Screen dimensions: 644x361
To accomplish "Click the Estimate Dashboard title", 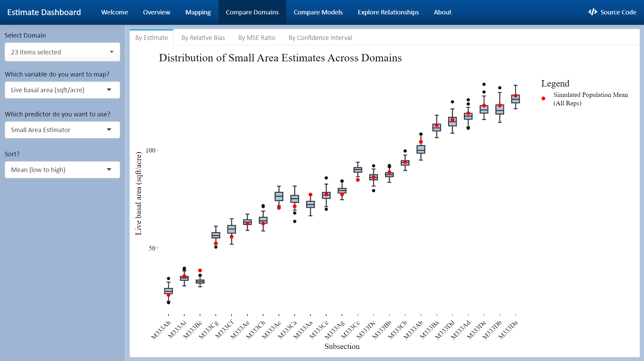I will pyautogui.click(x=44, y=12).
